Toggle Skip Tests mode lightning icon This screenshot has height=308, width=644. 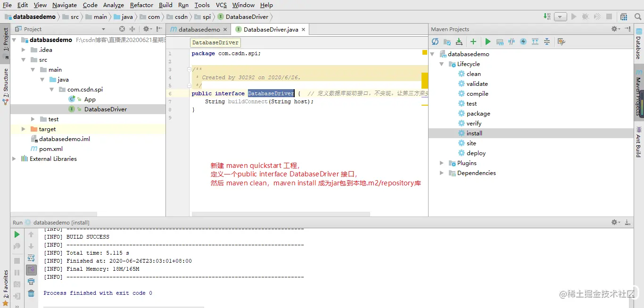tap(523, 42)
